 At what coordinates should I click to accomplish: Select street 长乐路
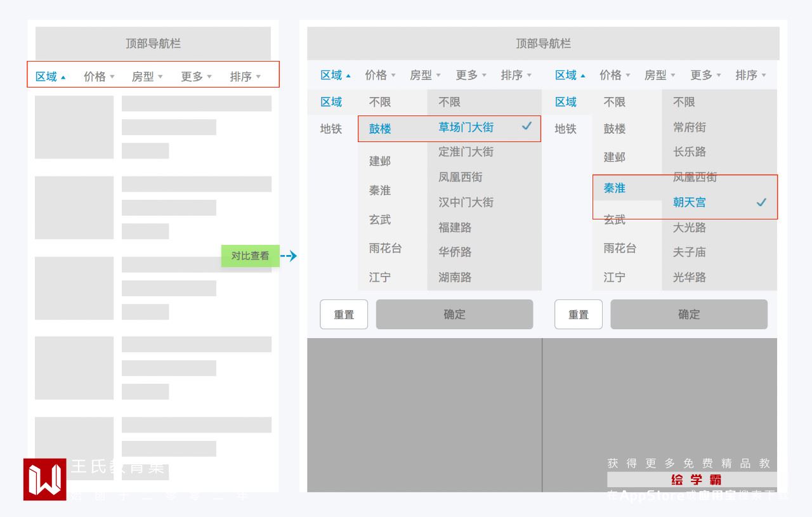690,152
